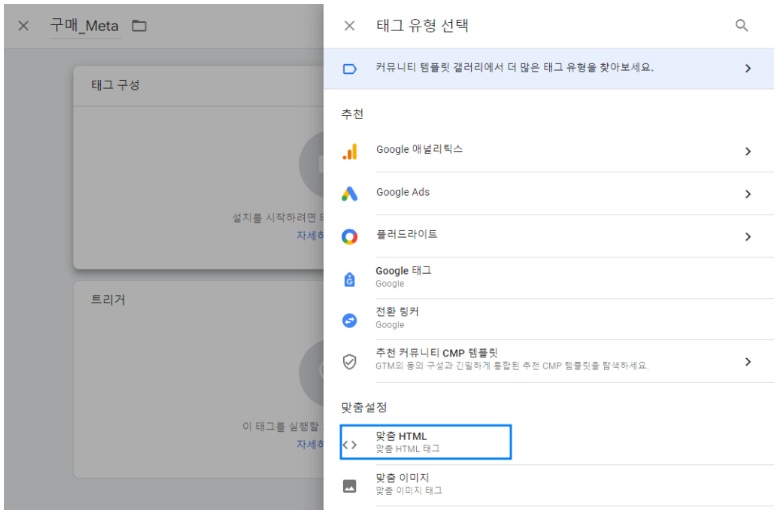Select the 맞춤 HTML code brackets icon
The height and width of the screenshot is (513, 779).
point(350,444)
